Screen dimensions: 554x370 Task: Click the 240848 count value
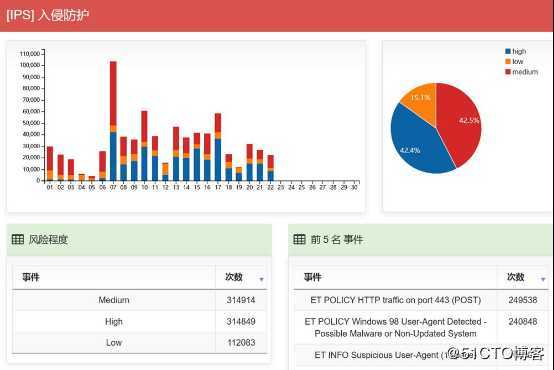pos(523,322)
